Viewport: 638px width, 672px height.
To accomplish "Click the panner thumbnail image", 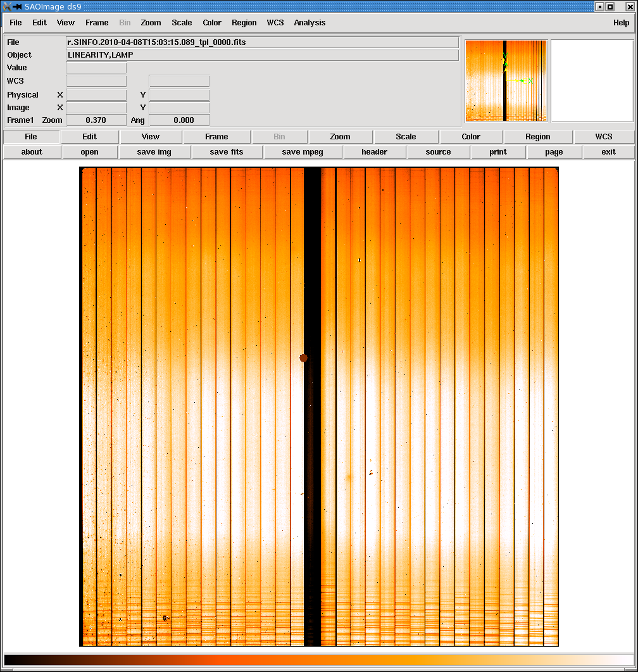I will click(506, 81).
